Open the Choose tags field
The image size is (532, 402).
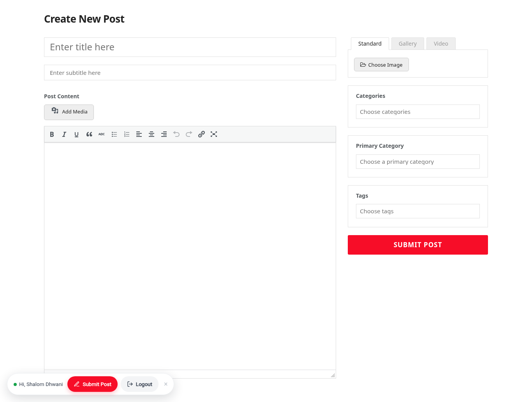coord(418,211)
